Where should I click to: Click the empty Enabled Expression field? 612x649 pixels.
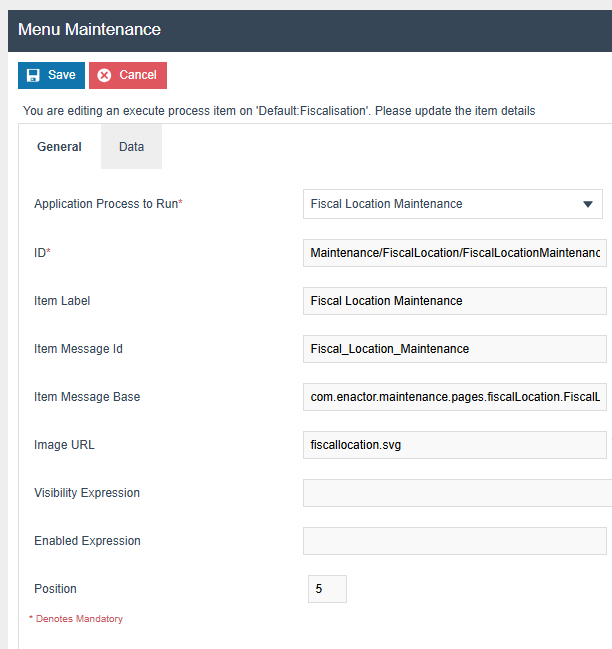454,541
